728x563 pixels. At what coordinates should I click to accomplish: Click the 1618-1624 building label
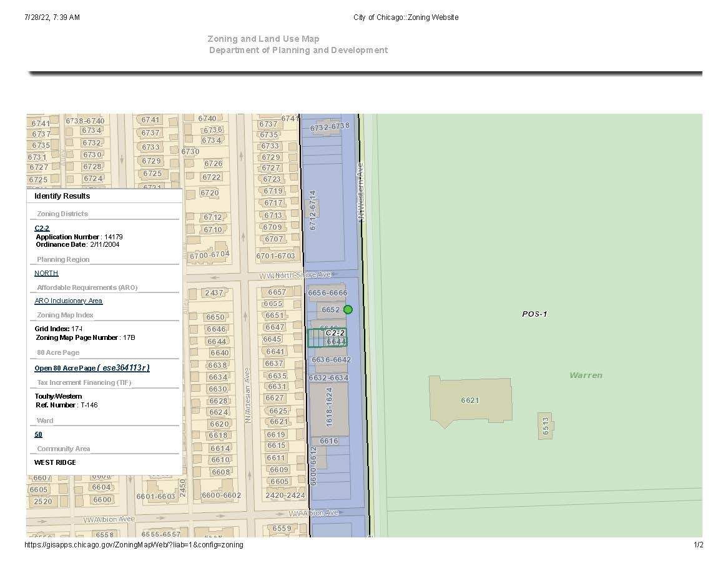pyautogui.click(x=329, y=407)
